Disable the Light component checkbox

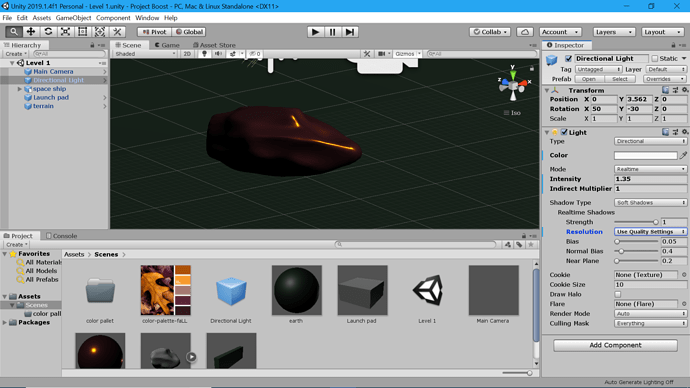(564, 132)
